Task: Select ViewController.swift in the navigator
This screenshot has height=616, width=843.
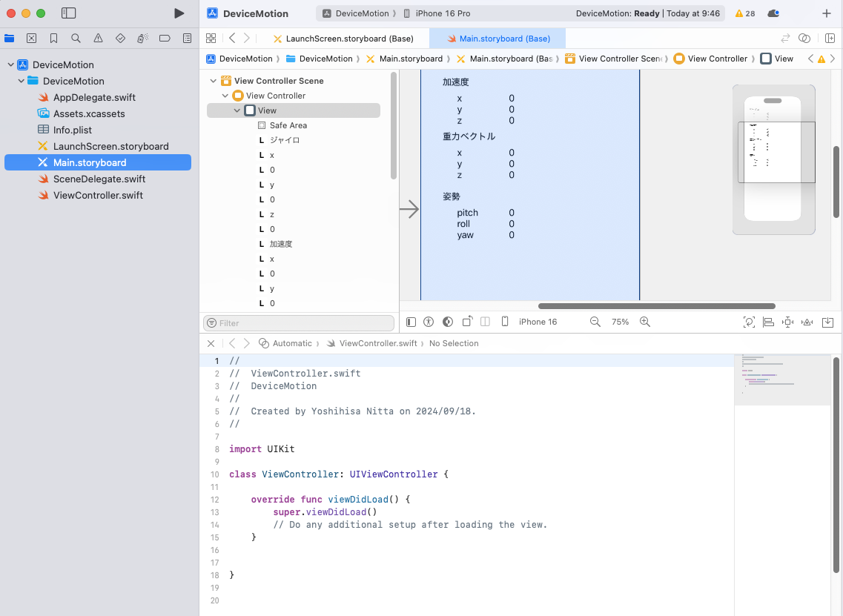Action: (x=98, y=195)
